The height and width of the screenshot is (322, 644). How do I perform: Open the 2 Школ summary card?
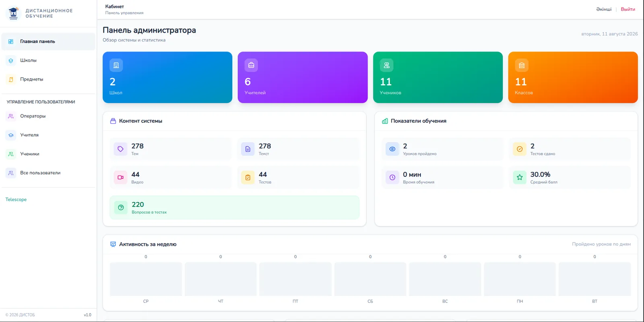[167, 77]
